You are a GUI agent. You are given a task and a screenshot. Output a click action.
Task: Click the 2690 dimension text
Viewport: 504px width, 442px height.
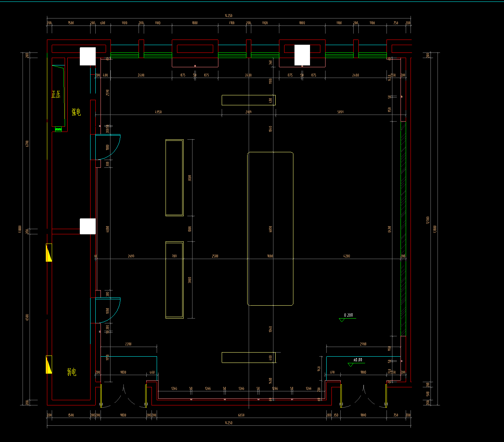131,256
